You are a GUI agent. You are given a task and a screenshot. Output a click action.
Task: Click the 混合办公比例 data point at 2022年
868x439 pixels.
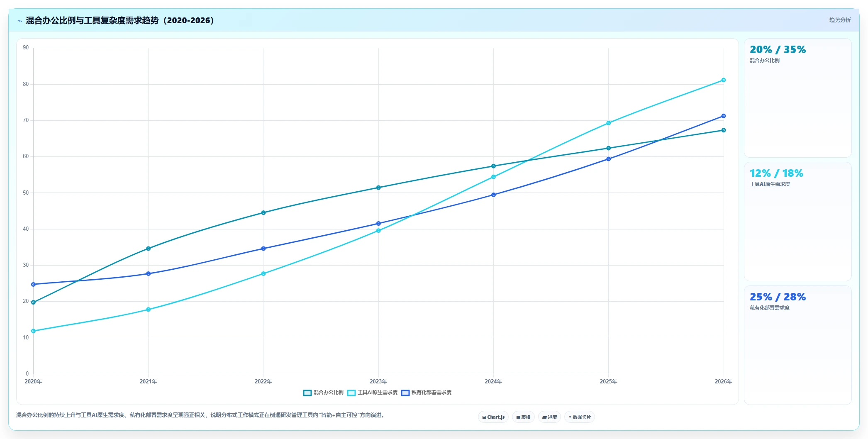[263, 213]
